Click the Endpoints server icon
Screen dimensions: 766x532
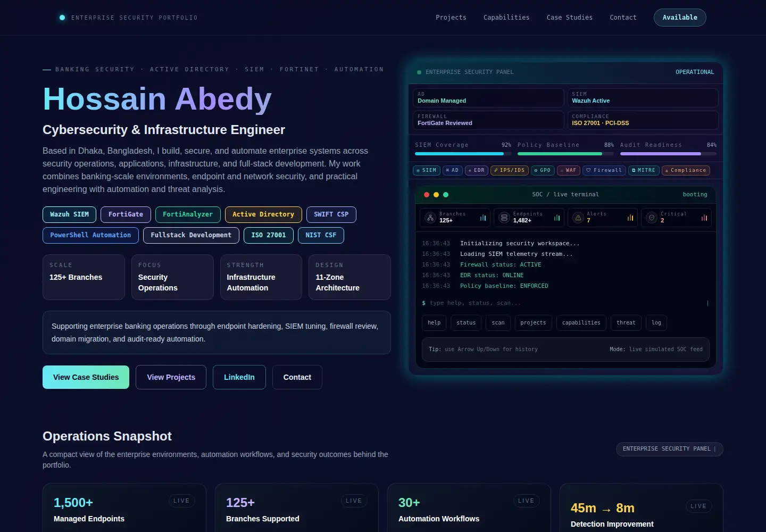(504, 218)
